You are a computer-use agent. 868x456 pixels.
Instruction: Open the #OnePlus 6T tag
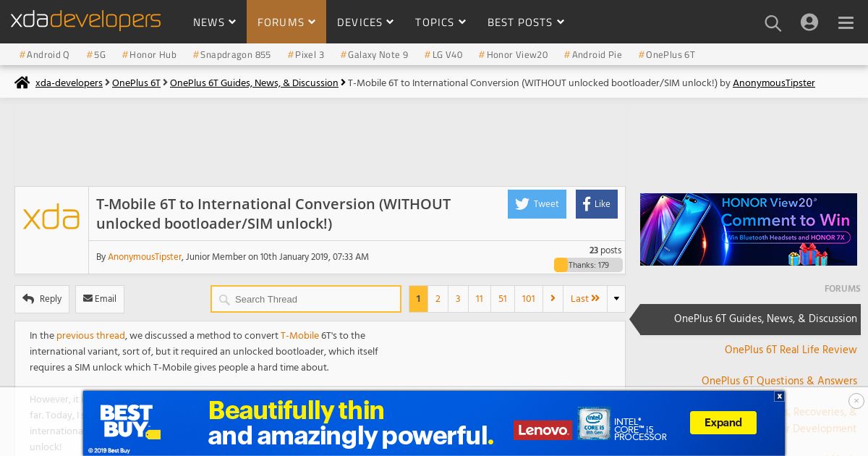(x=666, y=54)
